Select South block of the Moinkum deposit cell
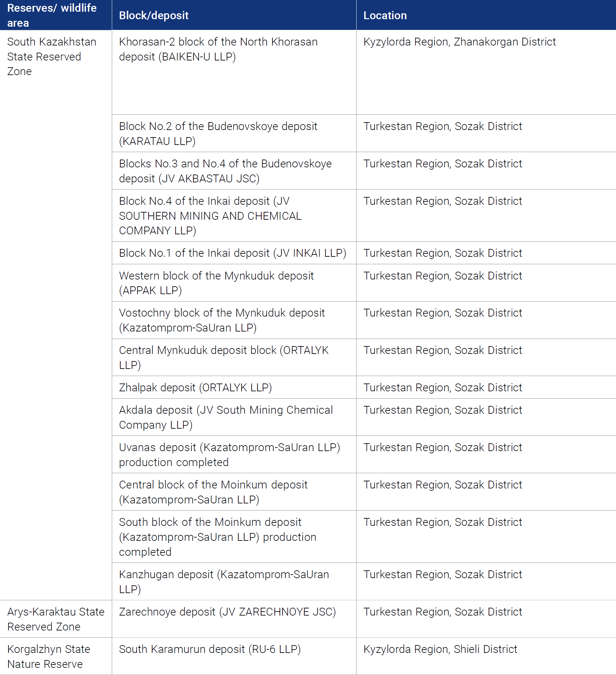 [234, 537]
